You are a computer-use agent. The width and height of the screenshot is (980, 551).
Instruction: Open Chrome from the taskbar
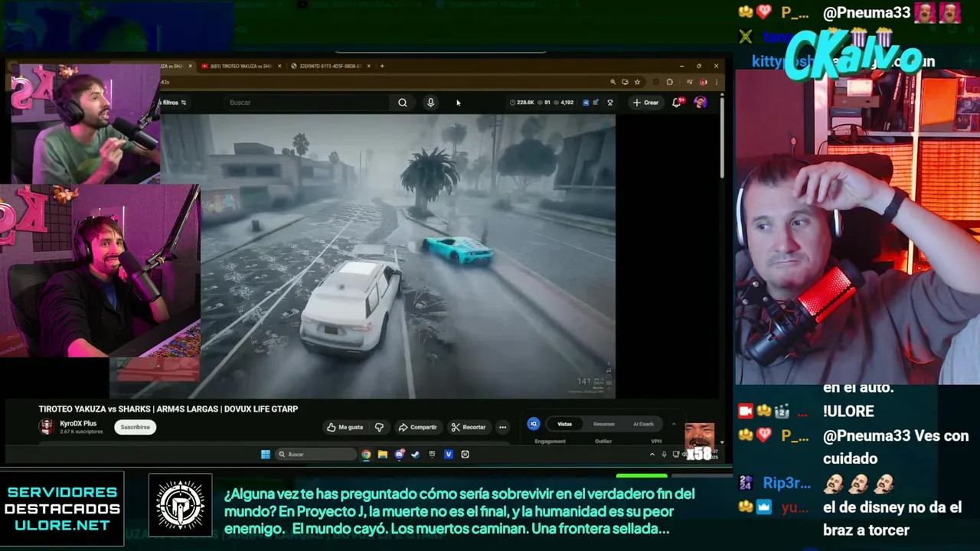366,454
